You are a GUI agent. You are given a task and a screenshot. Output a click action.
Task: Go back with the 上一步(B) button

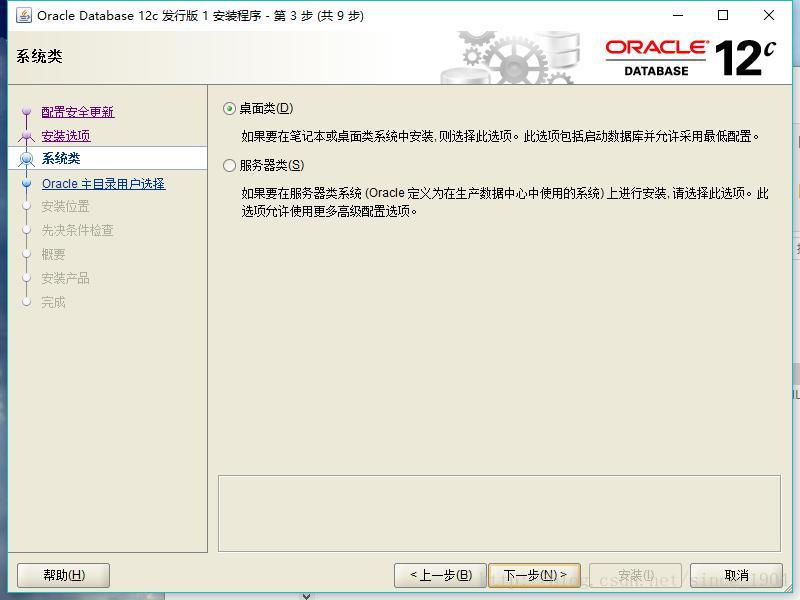tap(440, 576)
